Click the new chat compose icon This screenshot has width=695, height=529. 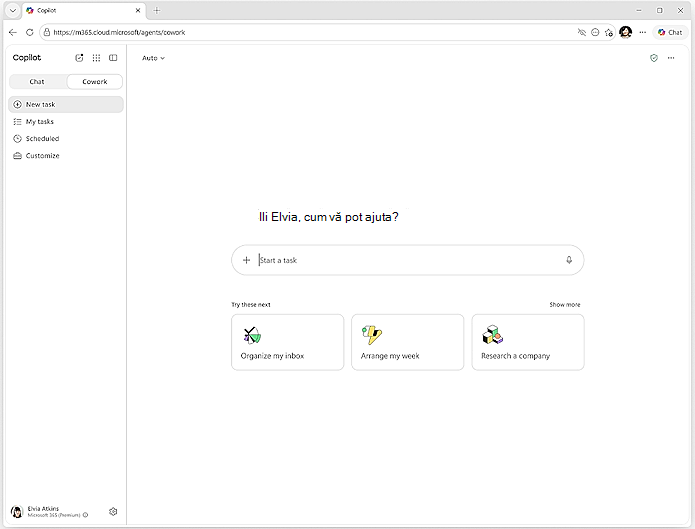point(79,58)
